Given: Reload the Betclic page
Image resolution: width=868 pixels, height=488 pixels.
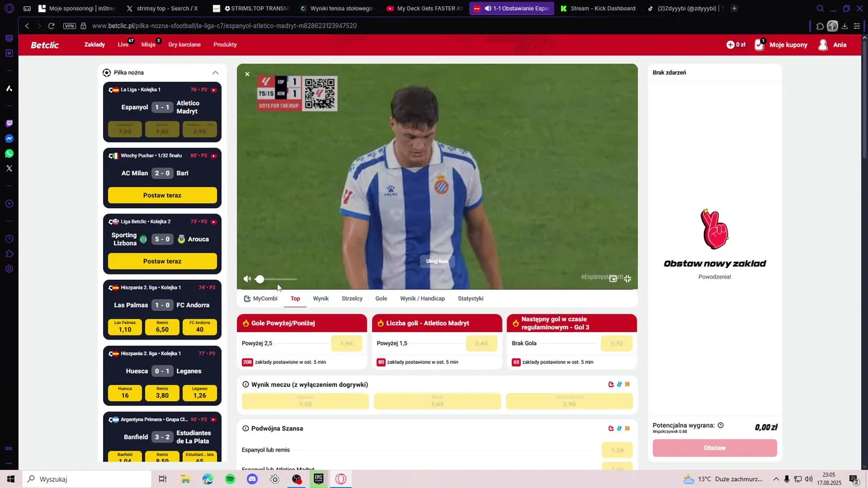Looking at the screenshot, I should pos(51,26).
